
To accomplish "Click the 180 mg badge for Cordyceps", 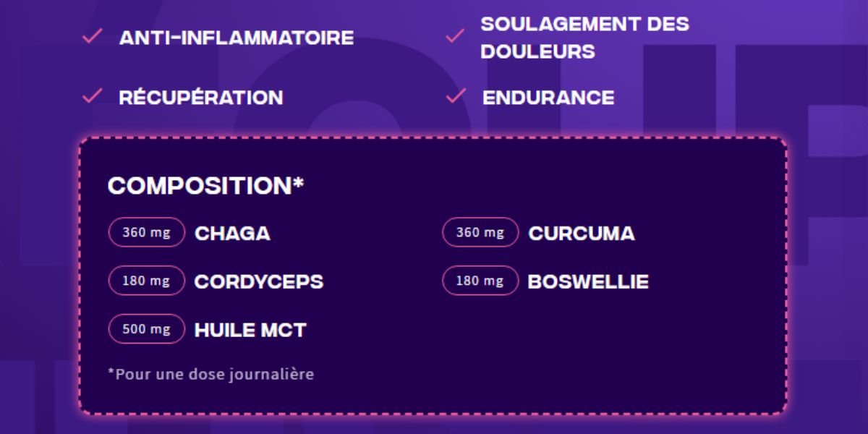I will click(147, 281).
